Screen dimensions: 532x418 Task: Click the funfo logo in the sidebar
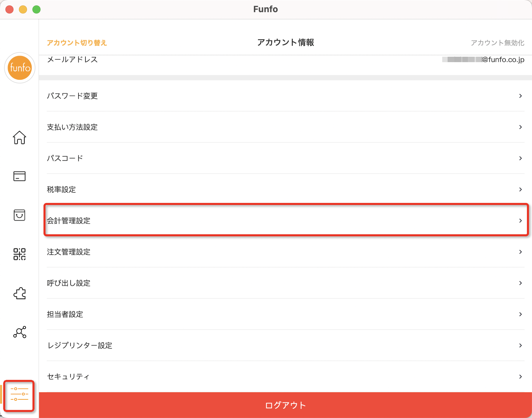point(20,68)
